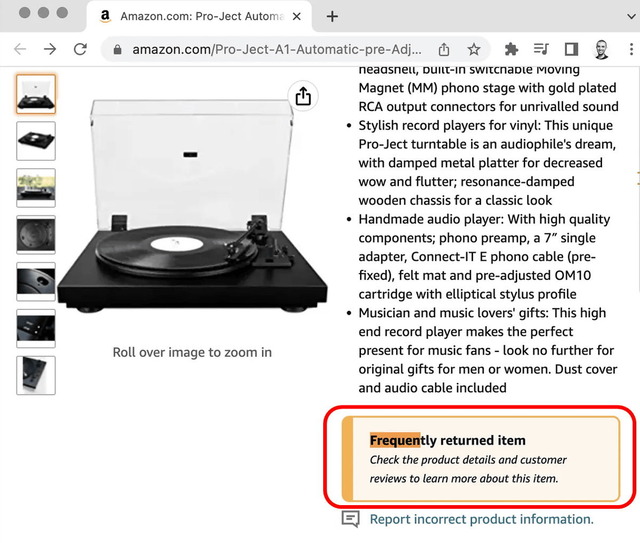Click the report feedback speech bubble icon
Viewport: 640px width, 543px height.
point(350,519)
